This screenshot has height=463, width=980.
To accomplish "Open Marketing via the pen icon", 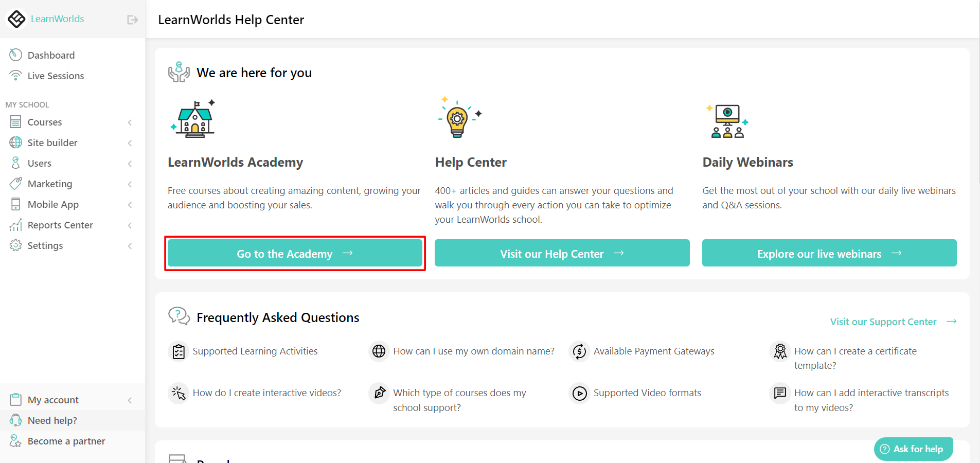I will [x=16, y=184].
